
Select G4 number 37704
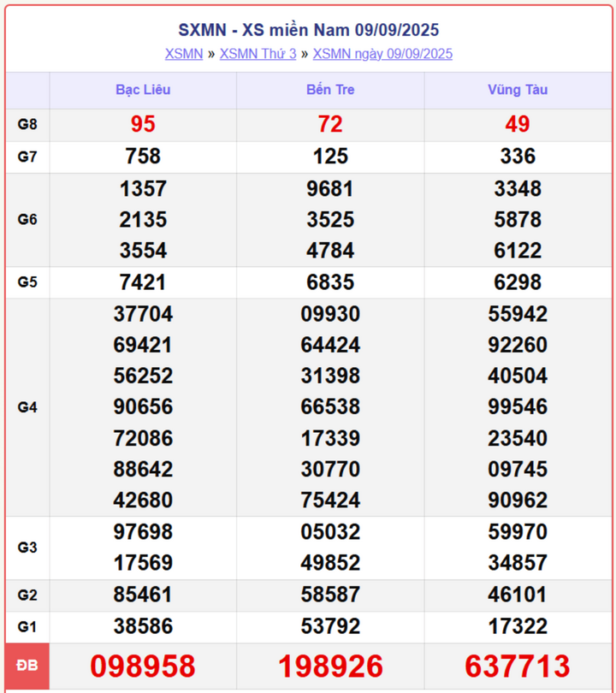(143, 314)
